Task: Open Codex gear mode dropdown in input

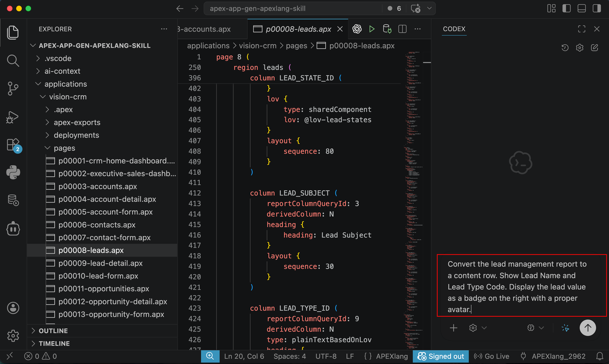Action: point(477,328)
